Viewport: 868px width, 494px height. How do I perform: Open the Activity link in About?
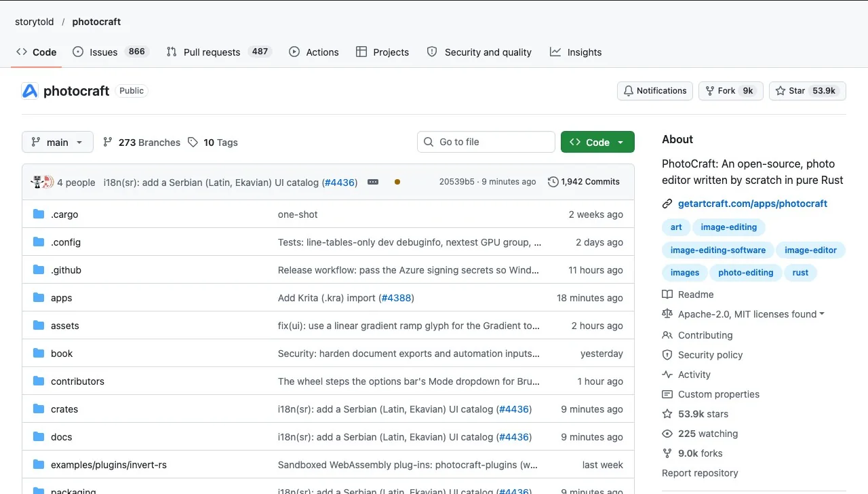[x=686, y=375]
